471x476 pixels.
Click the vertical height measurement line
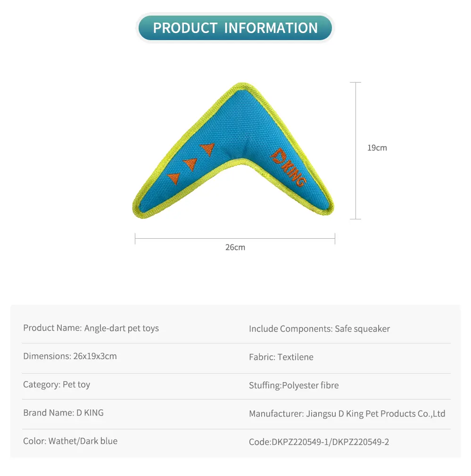pos(355,150)
